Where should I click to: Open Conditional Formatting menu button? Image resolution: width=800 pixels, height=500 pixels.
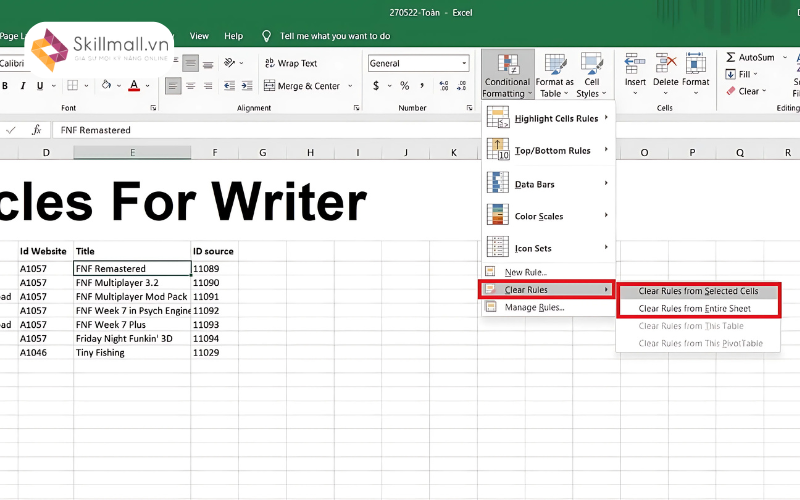tap(508, 75)
